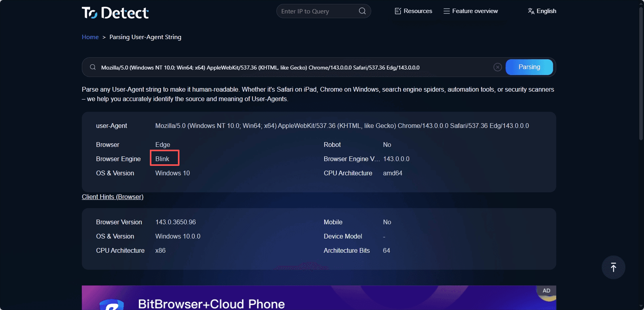Screen dimensions: 644x310
Task: Click the AD badge on the banner
Action: point(546,291)
